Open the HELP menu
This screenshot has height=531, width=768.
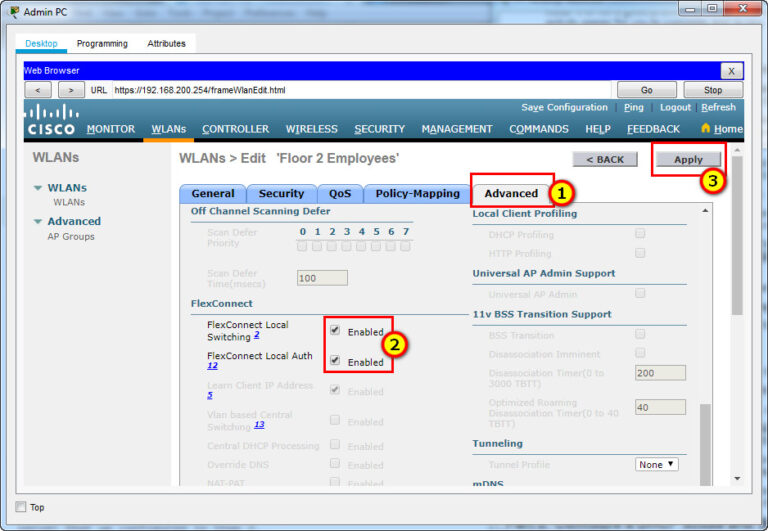point(598,129)
